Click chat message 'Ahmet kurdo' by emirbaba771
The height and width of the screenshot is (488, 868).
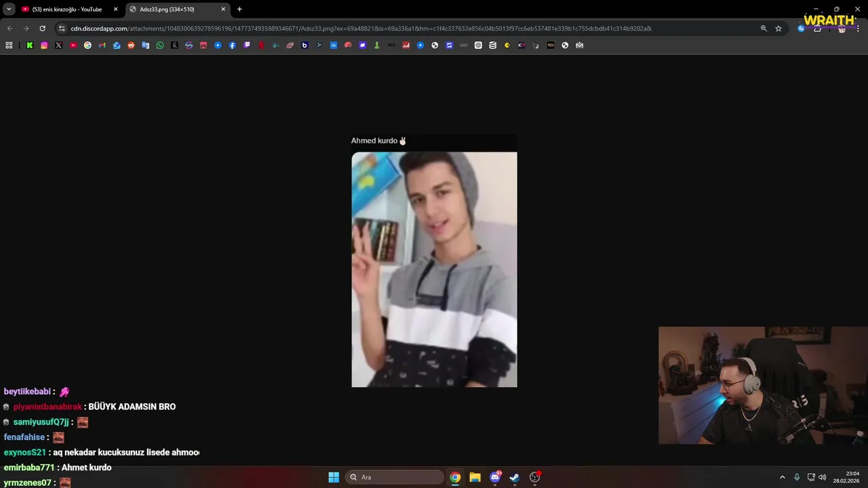(86, 468)
